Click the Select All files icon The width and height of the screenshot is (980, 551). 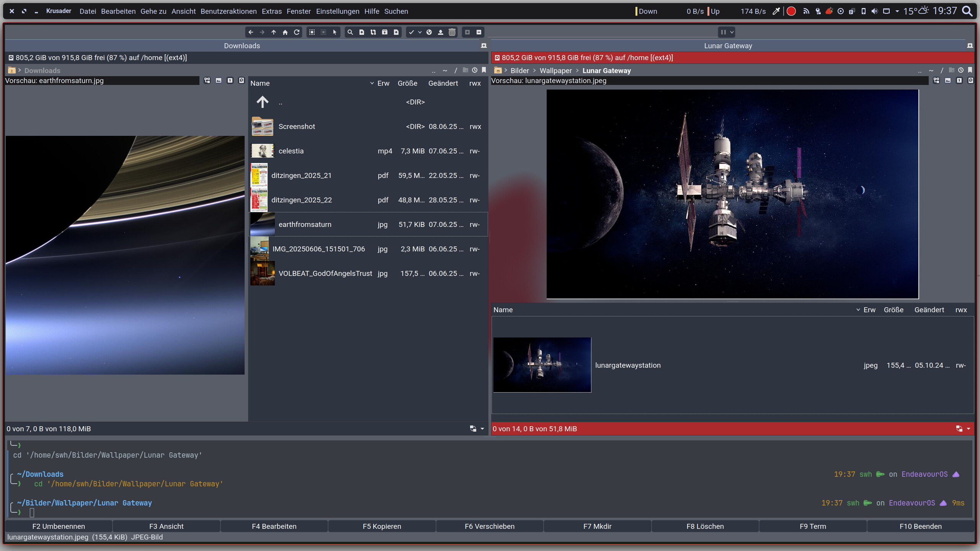click(312, 32)
